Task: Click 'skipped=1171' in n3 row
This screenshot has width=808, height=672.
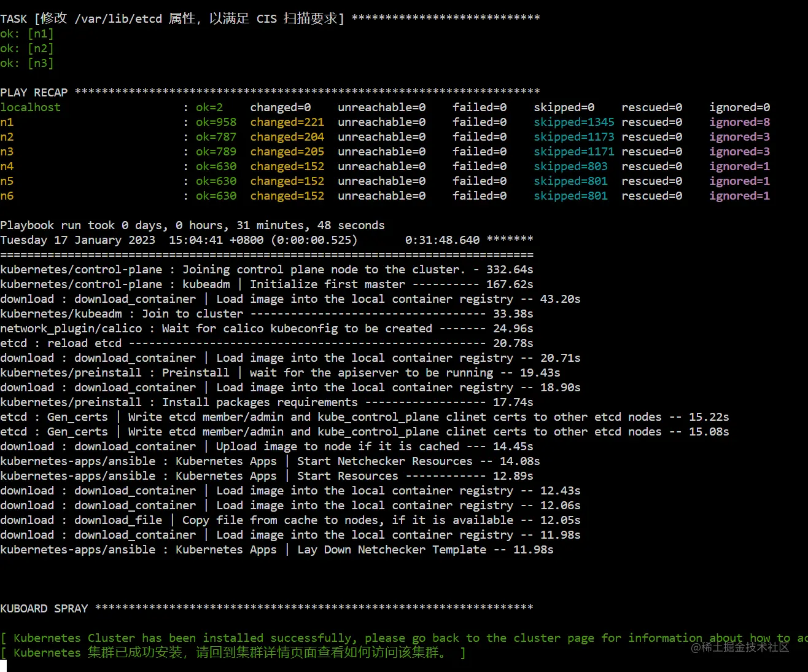Action: [574, 152]
